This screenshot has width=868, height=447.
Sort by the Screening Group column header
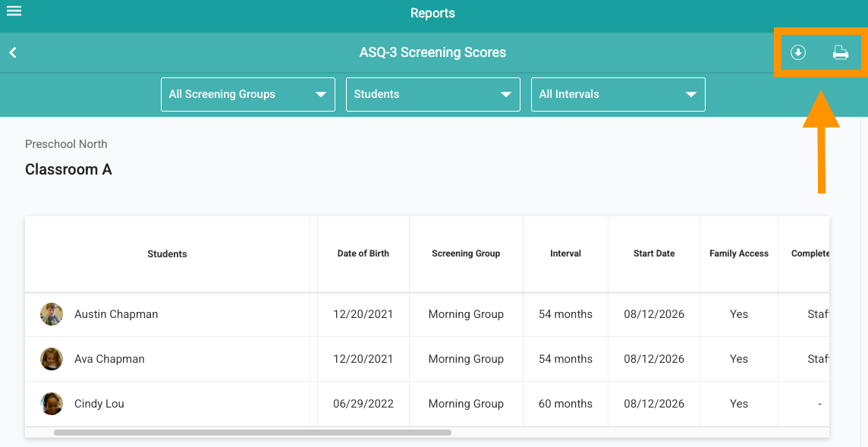click(x=466, y=253)
